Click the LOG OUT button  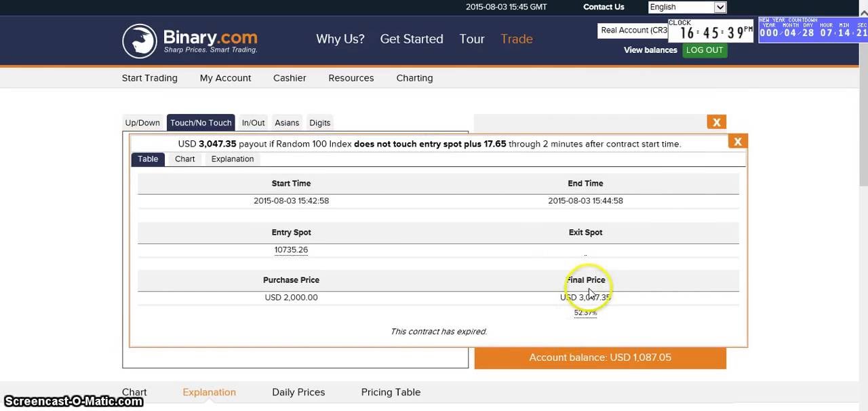pos(705,50)
